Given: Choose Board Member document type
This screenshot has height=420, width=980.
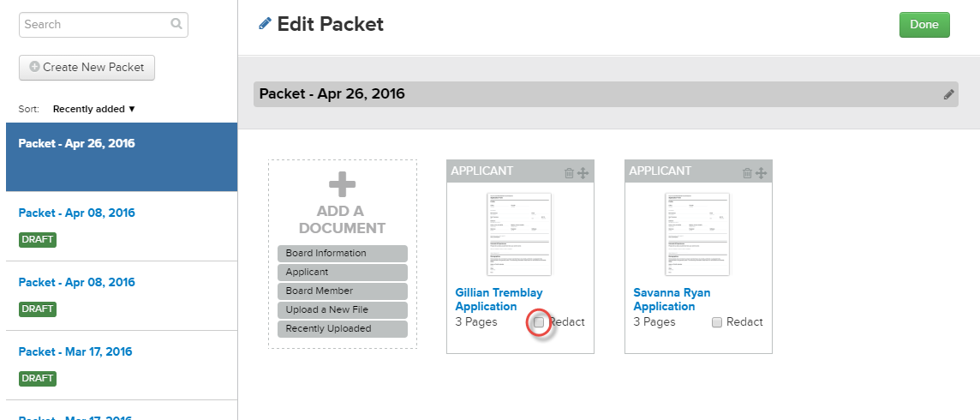Looking at the screenshot, I should [x=342, y=291].
